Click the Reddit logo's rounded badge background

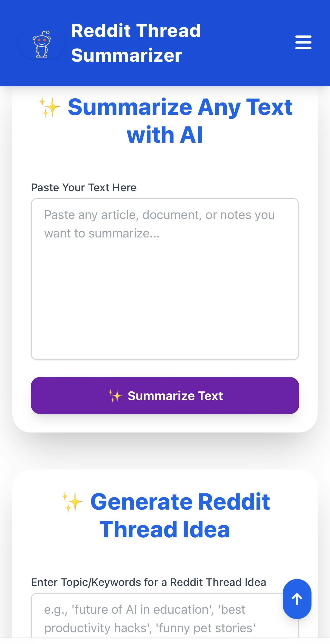pos(42,43)
